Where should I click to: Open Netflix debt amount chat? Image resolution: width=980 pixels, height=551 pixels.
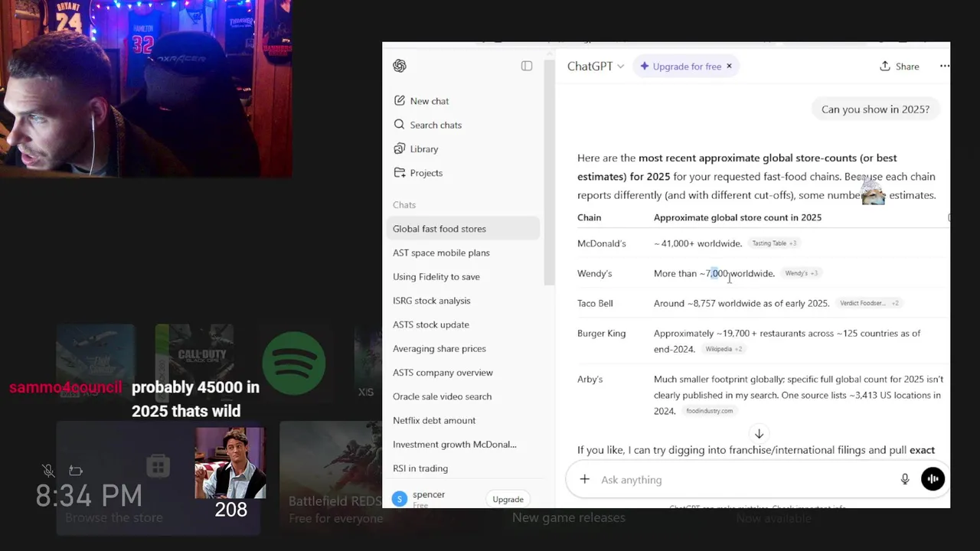pos(463,420)
